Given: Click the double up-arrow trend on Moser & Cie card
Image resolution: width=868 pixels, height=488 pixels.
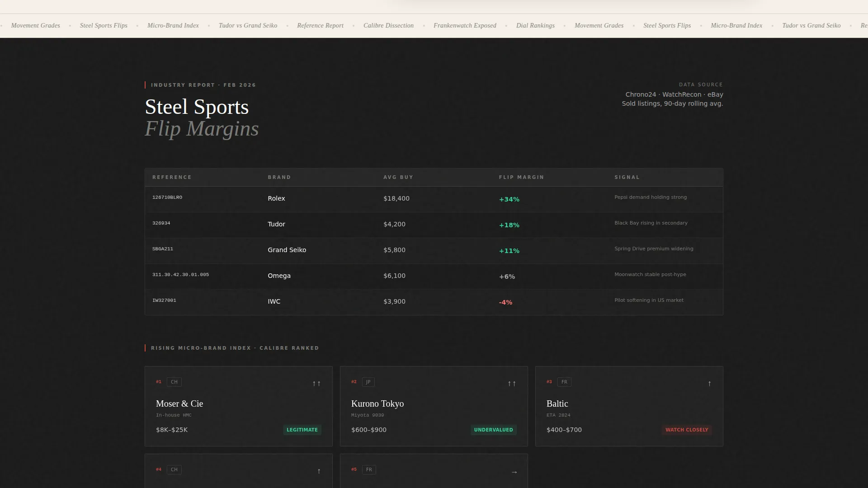Looking at the screenshot, I should pos(316,384).
